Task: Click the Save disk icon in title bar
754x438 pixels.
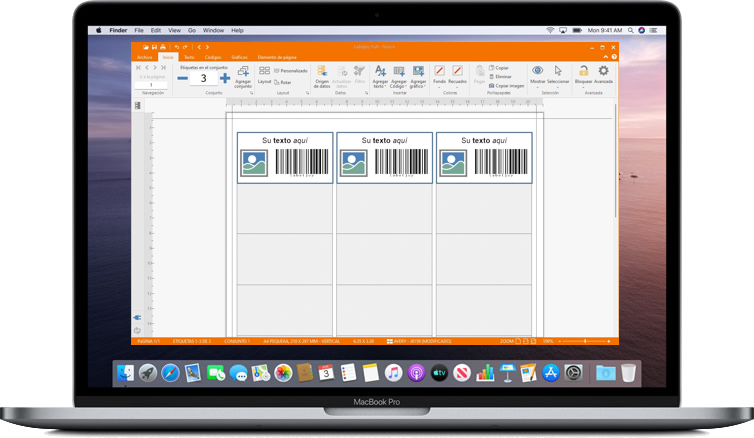Action: tap(154, 47)
